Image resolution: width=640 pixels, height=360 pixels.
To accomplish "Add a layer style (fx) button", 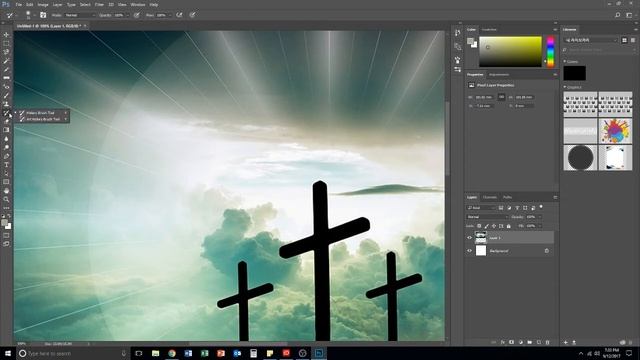I will pos(502,342).
